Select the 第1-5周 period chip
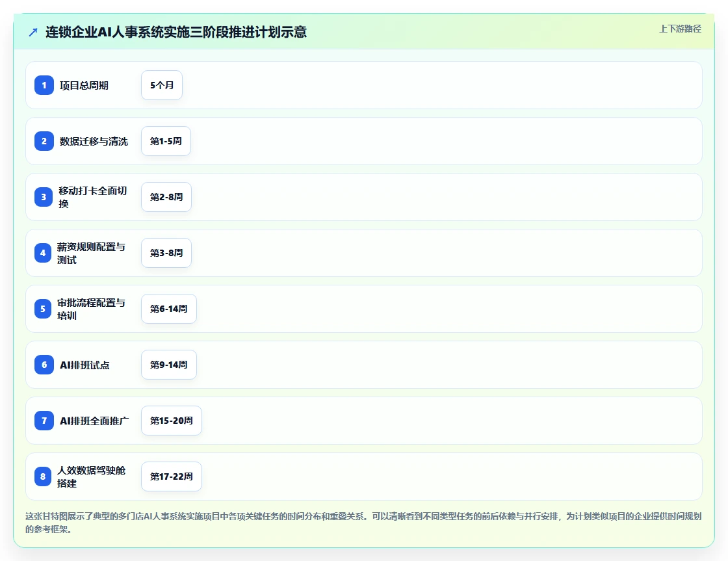Image resolution: width=728 pixels, height=561 pixels. pyautogui.click(x=166, y=141)
